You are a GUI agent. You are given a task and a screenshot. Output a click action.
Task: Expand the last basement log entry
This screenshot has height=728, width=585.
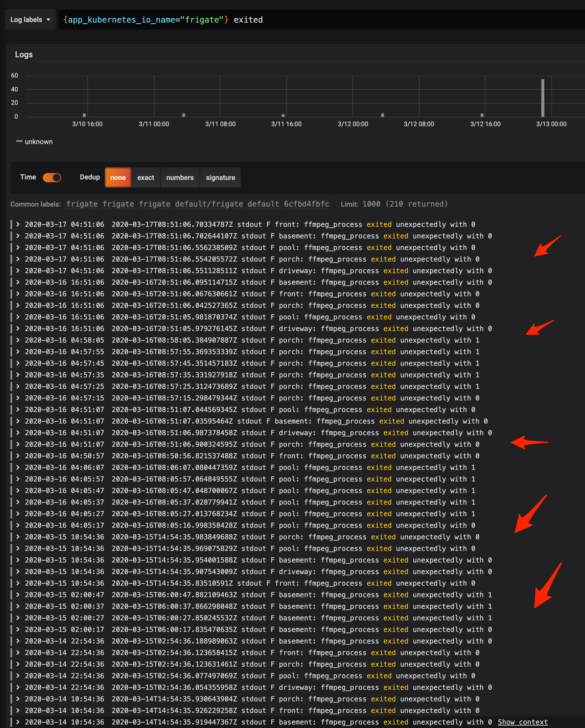pyautogui.click(x=18, y=722)
